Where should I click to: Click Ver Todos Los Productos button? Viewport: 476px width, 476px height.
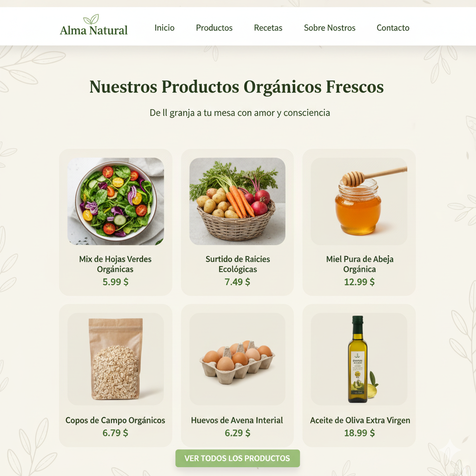pos(238,458)
